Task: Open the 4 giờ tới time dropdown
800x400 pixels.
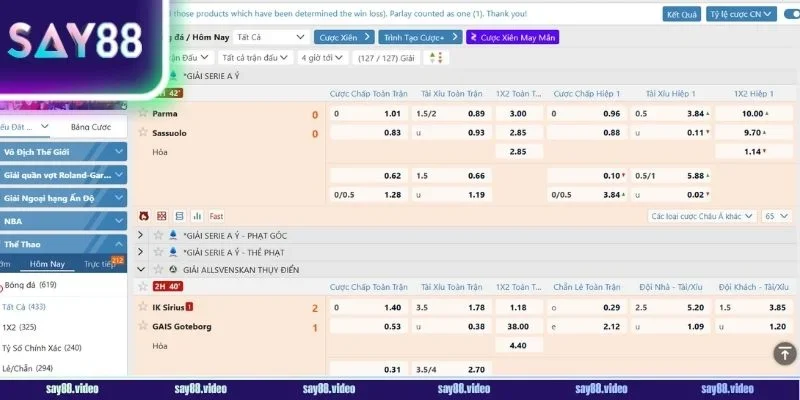Action: pos(322,58)
